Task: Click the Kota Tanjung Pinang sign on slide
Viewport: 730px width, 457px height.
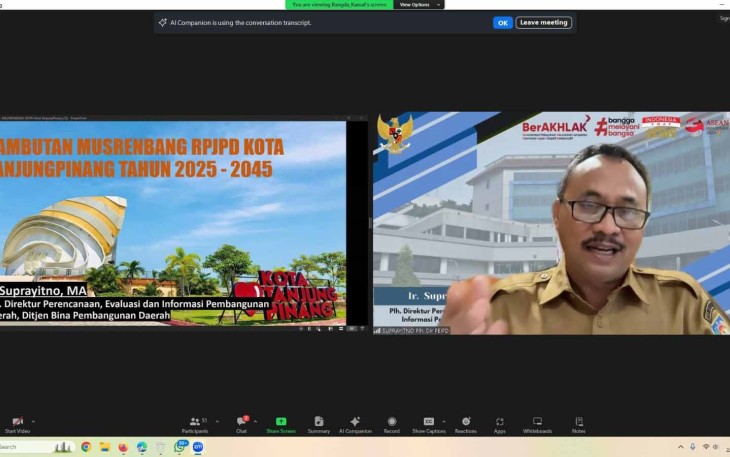Action: pyautogui.click(x=286, y=295)
